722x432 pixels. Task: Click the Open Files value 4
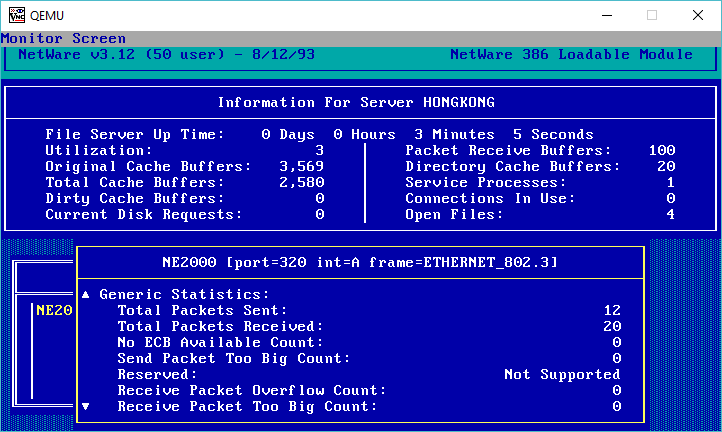(671, 215)
